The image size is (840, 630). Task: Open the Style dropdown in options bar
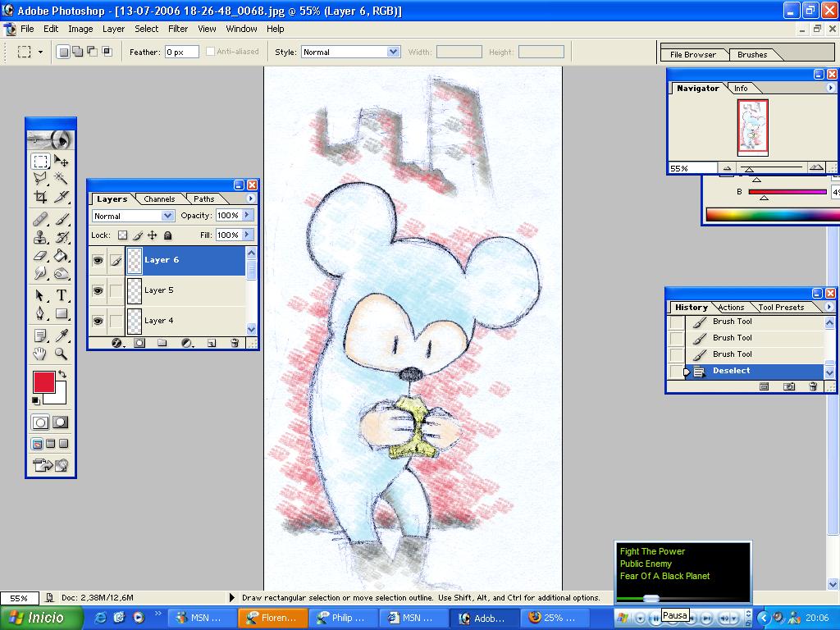tap(394, 52)
